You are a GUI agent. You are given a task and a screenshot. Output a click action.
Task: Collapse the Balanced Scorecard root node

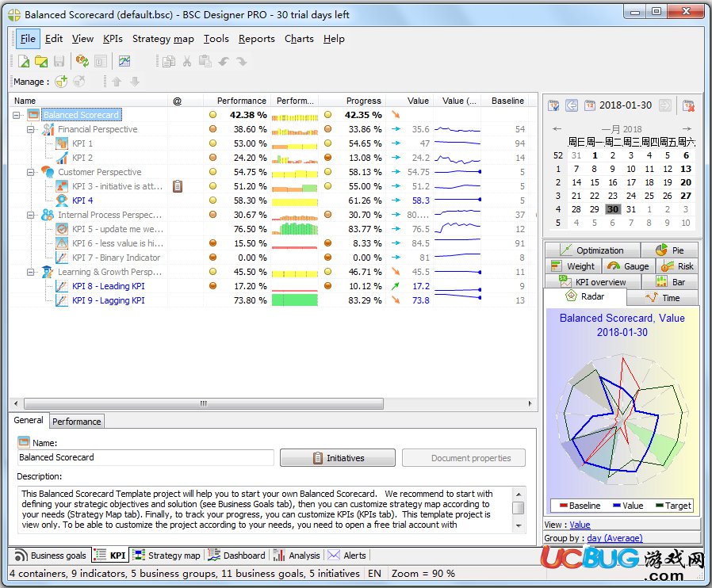click(17, 115)
